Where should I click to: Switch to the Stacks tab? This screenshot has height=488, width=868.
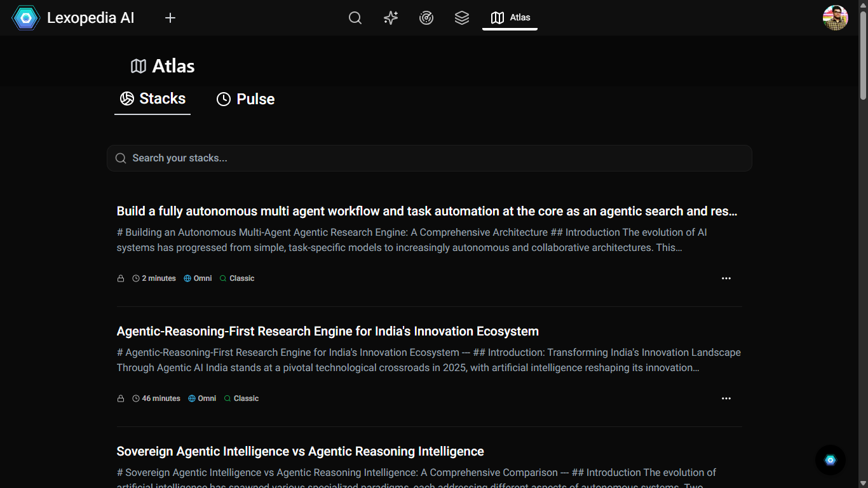tap(153, 98)
